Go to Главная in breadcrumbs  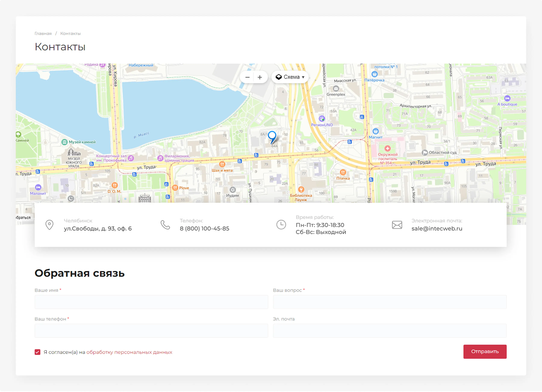(x=43, y=33)
